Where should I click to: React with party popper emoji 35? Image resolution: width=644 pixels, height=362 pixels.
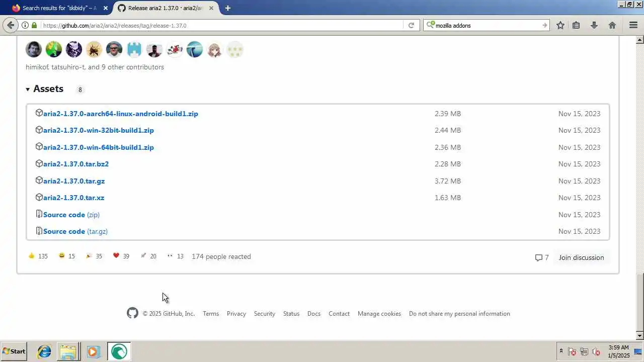pos(94,256)
